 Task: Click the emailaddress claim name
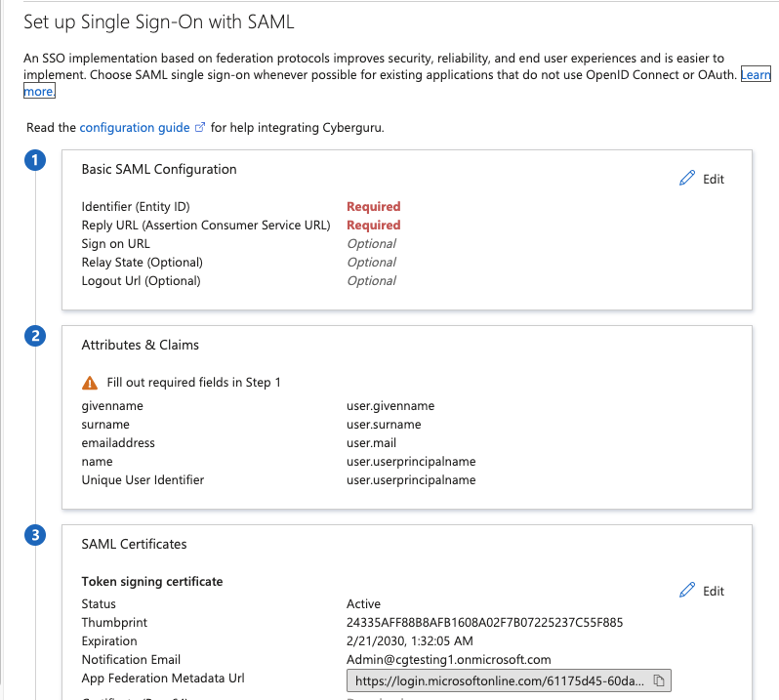coord(118,442)
